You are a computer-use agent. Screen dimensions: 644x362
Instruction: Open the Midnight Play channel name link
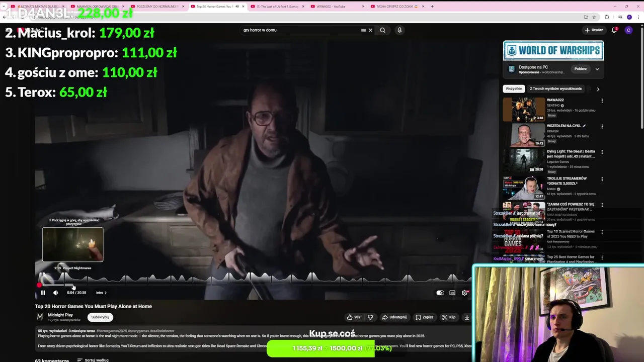point(60,315)
